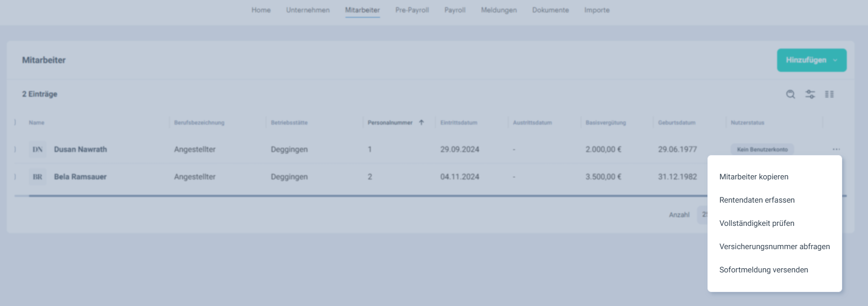Click the salary 2.000,00 €
The width and height of the screenshot is (868, 306).
tap(604, 149)
